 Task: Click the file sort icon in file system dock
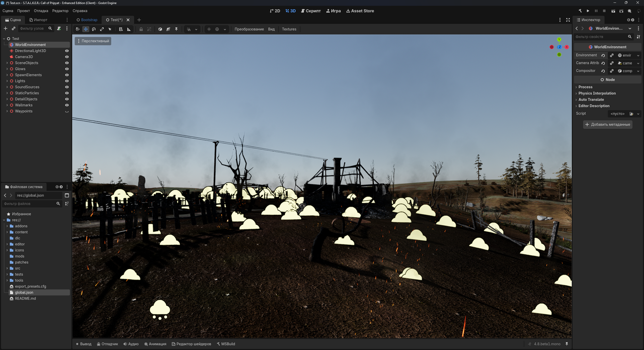(66, 204)
